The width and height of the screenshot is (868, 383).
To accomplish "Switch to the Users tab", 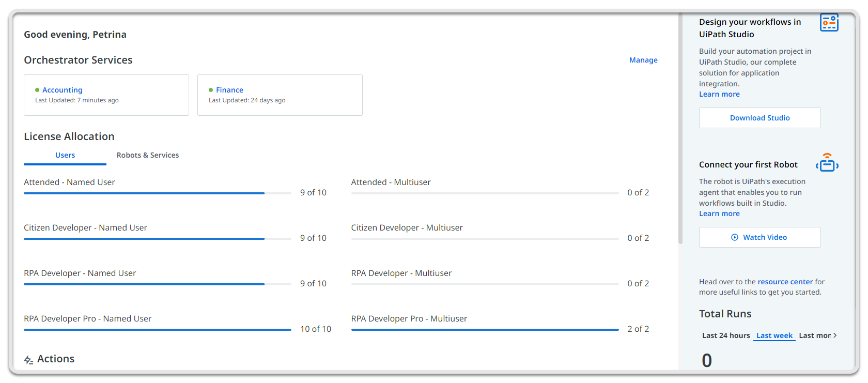I will [65, 155].
